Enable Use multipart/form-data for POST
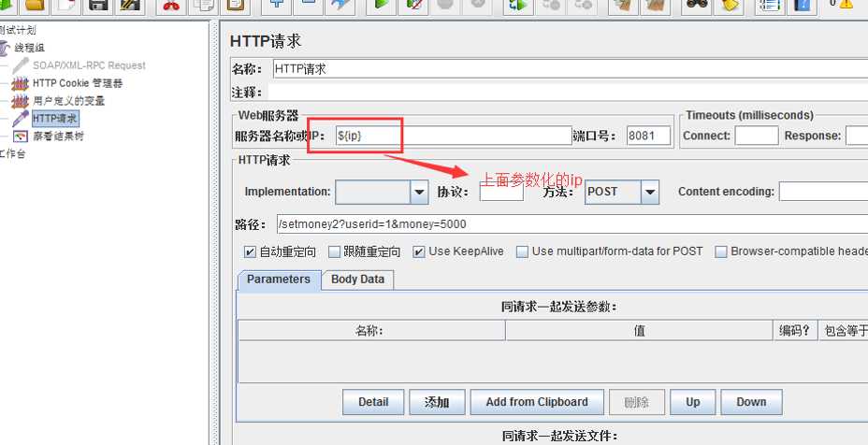868x445 pixels. [x=522, y=251]
